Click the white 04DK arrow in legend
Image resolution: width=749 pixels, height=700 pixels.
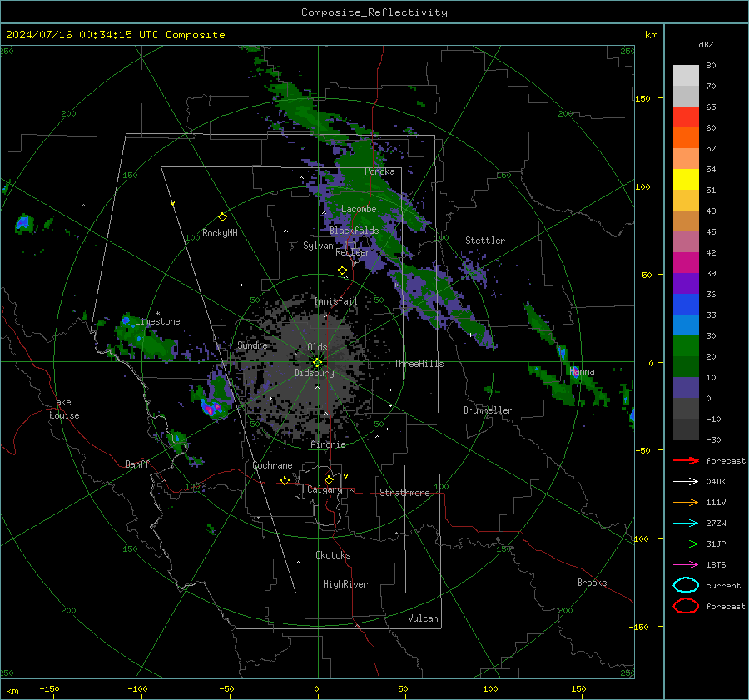(686, 481)
